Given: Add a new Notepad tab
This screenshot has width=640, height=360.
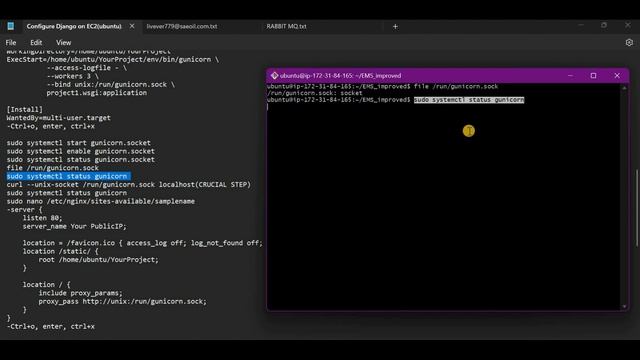Looking at the screenshot, I should [395, 27].
